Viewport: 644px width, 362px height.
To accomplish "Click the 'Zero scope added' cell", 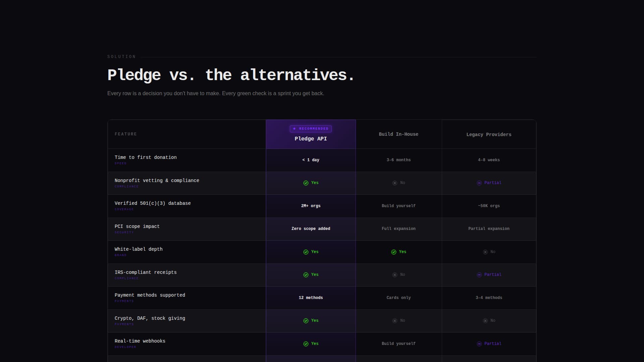I will click(311, 229).
